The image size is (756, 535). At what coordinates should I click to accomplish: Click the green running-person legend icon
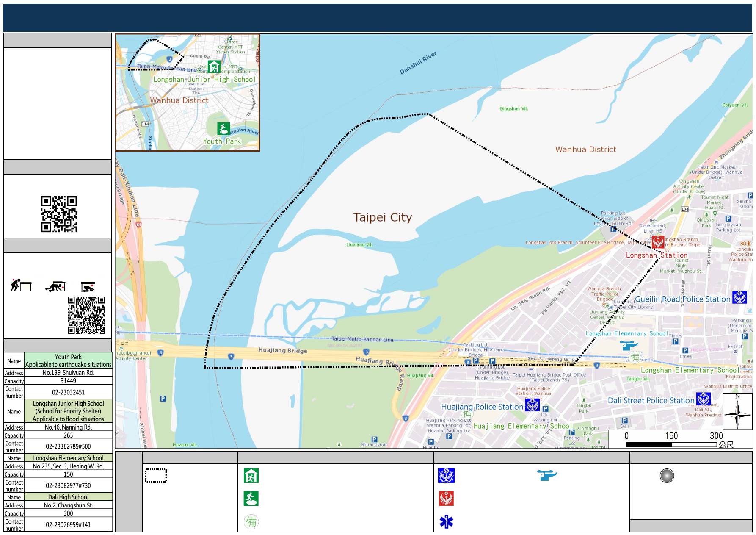click(251, 499)
